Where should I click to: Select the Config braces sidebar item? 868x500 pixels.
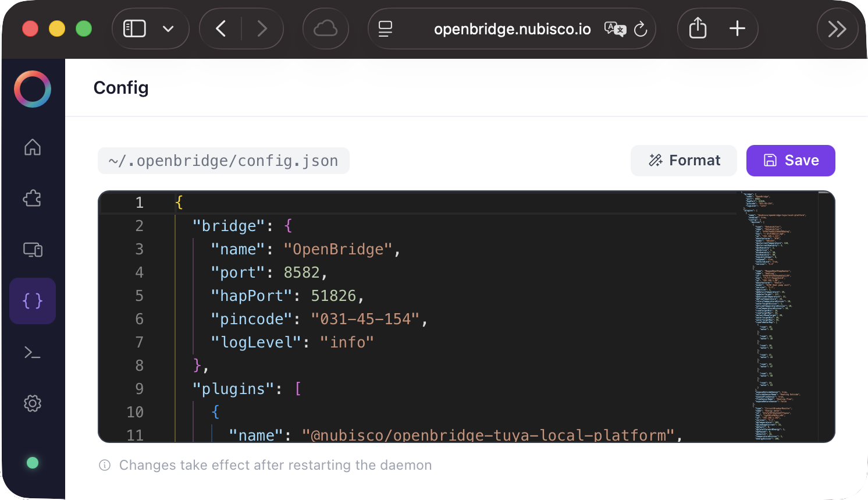[x=33, y=301]
